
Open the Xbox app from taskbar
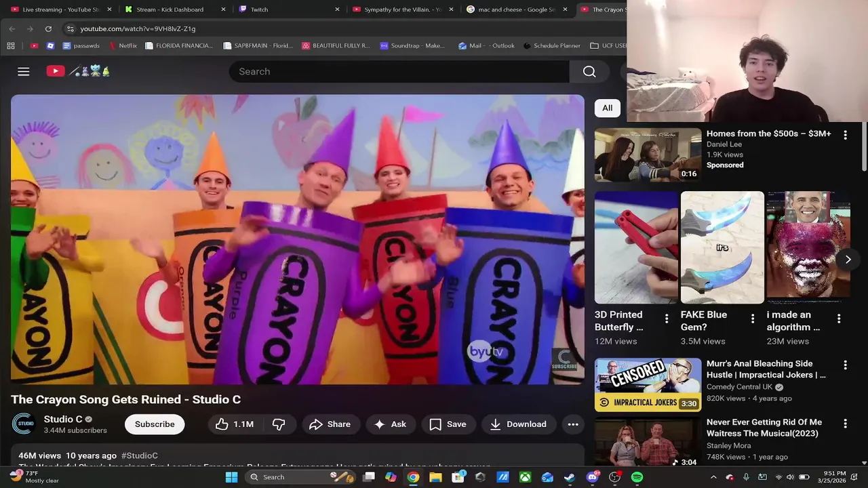pyautogui.click(x=525, y=477)
